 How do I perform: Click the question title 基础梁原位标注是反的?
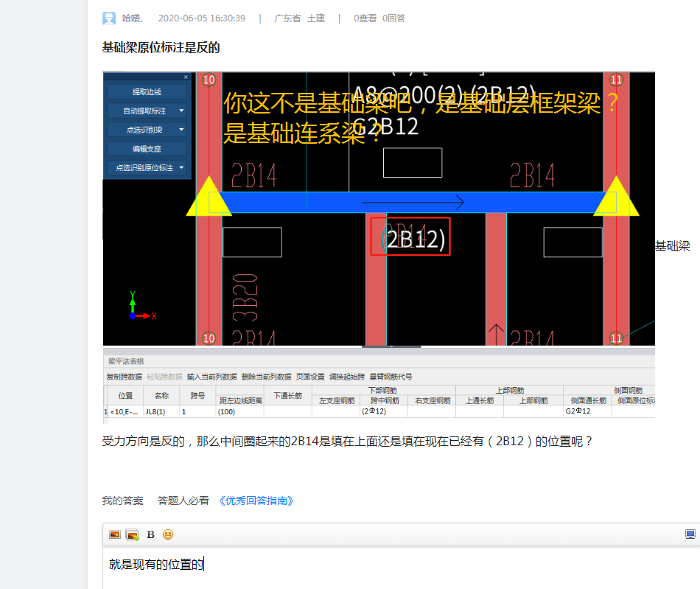click(161, 47)
